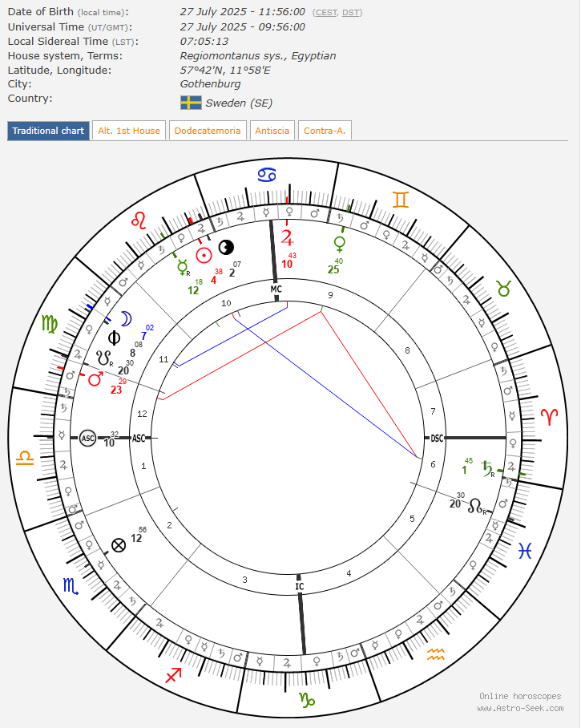Screen dimensions: 581x728
Task: Click the Local Sidereal Time value 07:05:13
Action: pos(204,42)
